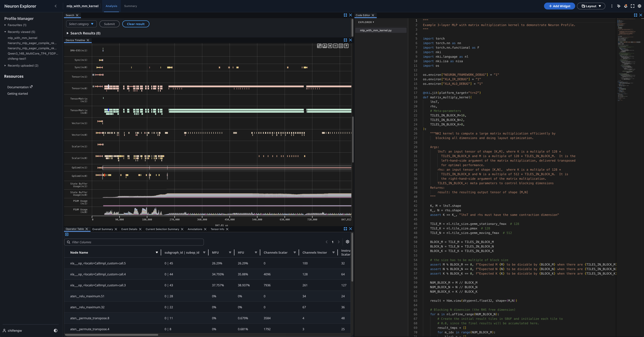Open recently viewed profile chifeng-test1
This screenshot has height=337, width=644.
pyautogui.click(x=17, y=59)
